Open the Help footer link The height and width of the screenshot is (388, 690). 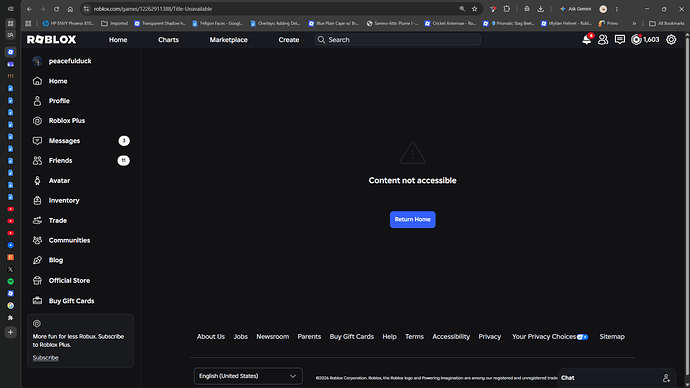389,337
